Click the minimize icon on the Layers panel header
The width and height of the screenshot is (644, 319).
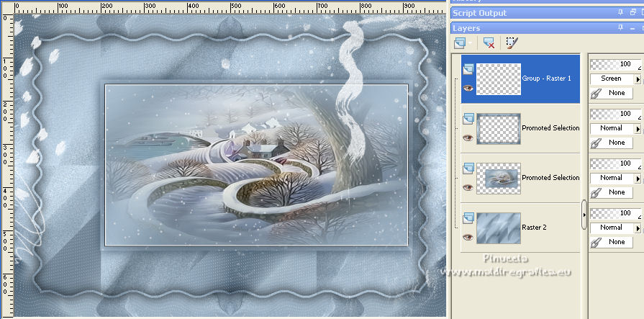(633, 28)
